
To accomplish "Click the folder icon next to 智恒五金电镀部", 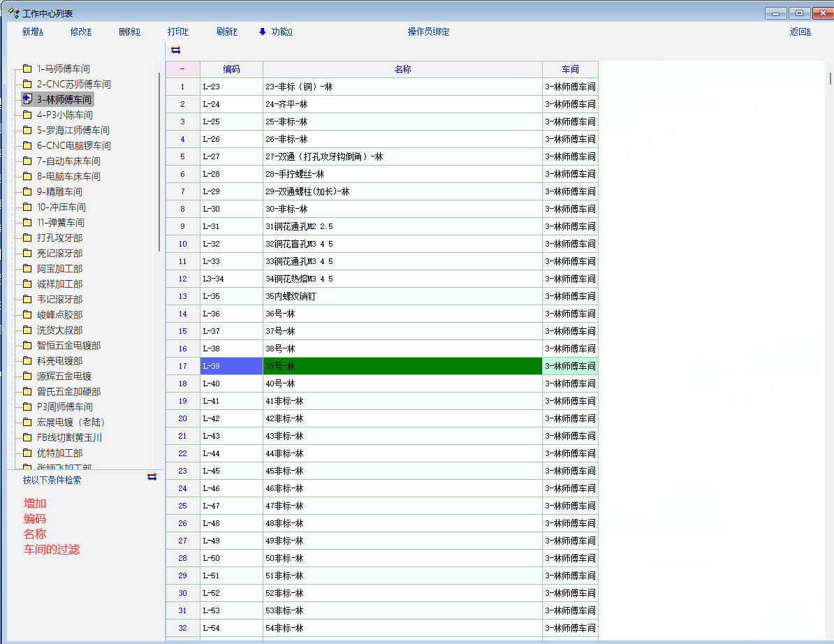I will 27,346.
